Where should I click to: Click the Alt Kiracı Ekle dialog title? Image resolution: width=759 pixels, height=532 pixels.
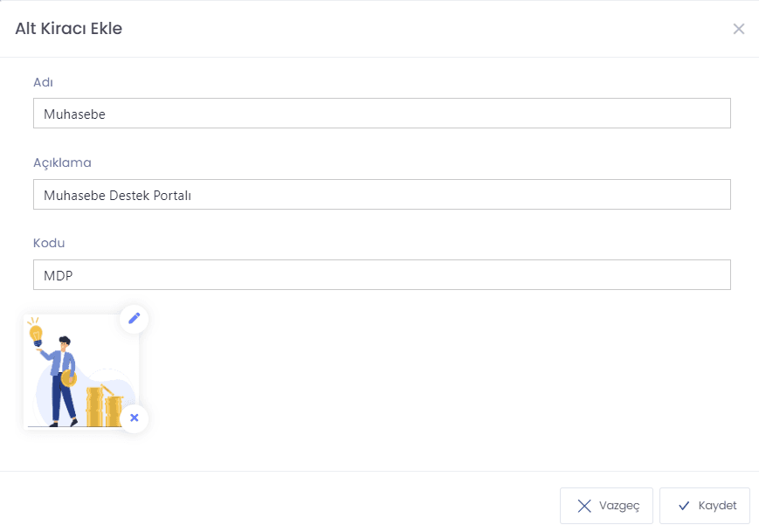tap(69, 29)
